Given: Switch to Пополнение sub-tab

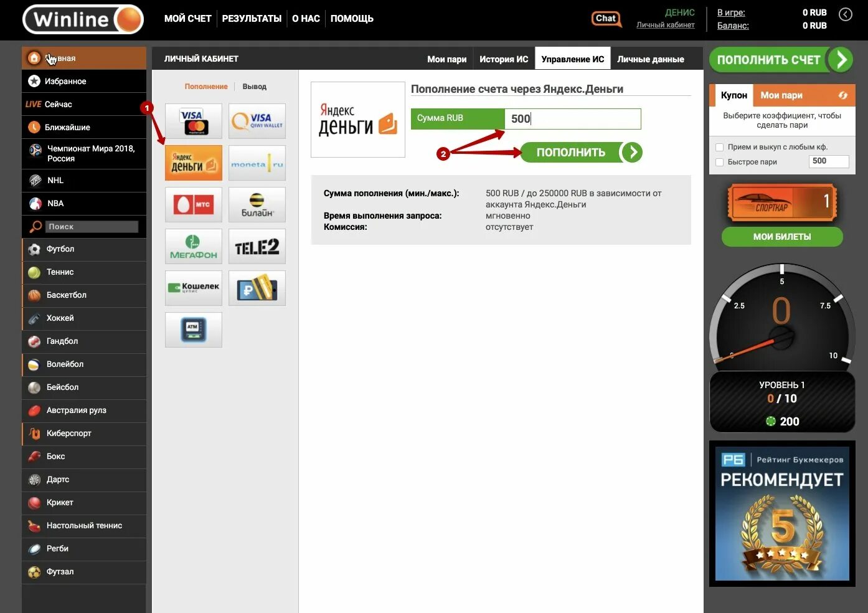Looking at the screenshot, I should pyautogui.click(x=206, y=87).
